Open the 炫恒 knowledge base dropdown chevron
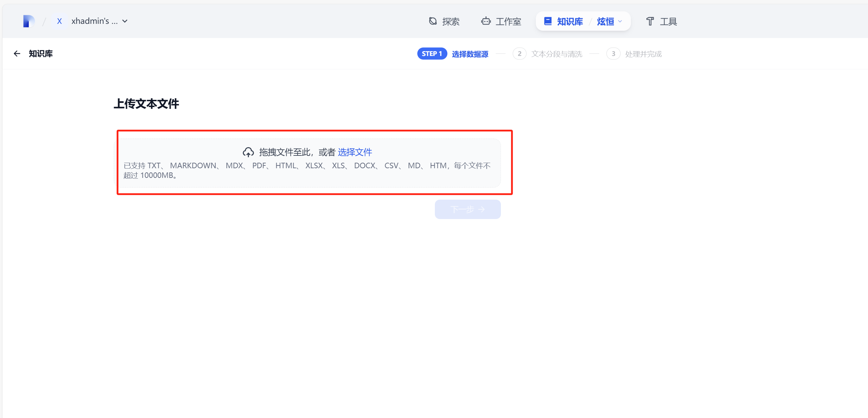Screen dimensions: 868x418 click(620, 21)
